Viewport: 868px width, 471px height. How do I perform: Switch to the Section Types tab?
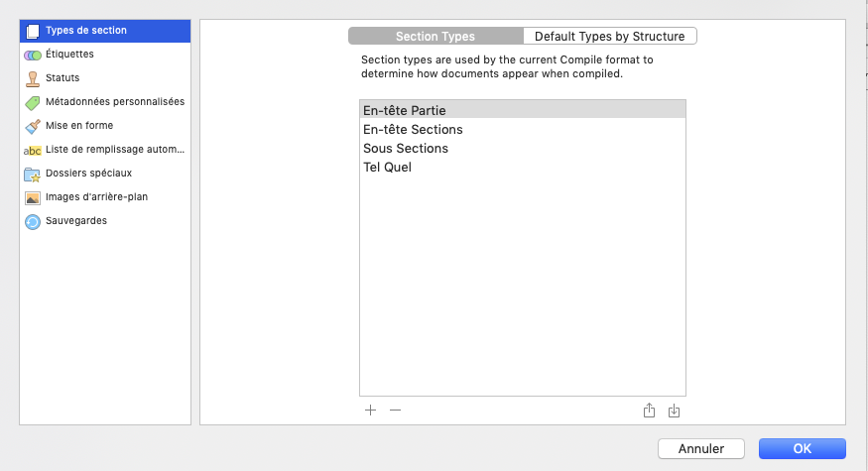(x=435, y=37)
